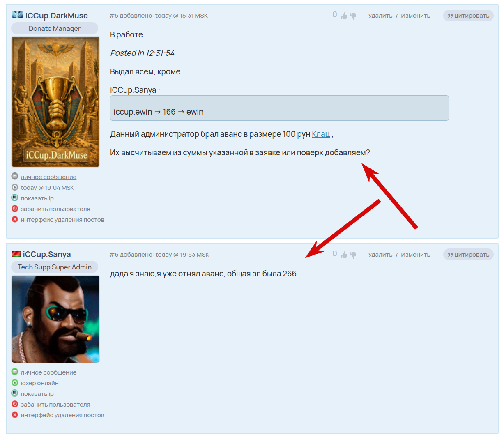This screenshot has height=446, width=504.
Task: Open интерфейс удаления постов under DarkMuse
Action: pyautogui.click(x=62, y=220)
